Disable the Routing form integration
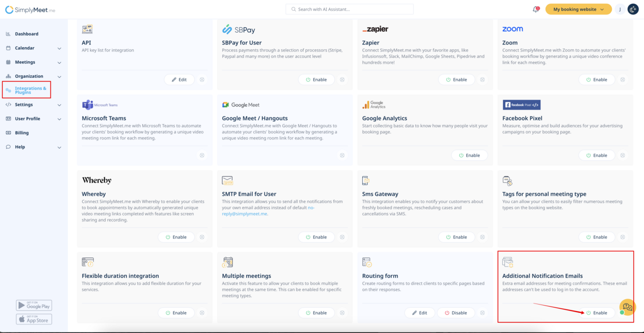Viewport: 644px width, 333px height. click(x=456, y=313)
